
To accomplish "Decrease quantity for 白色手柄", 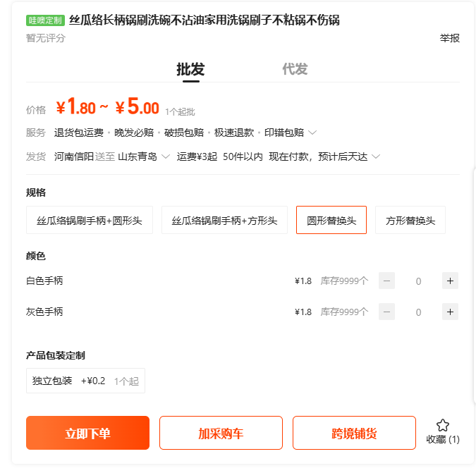I will pos(386,281).
